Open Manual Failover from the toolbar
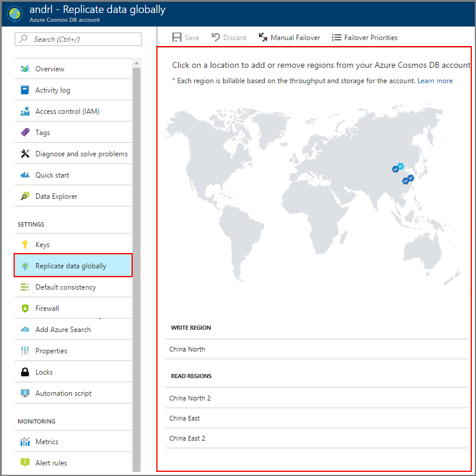476x476 pixels. (x=289, y=38)
